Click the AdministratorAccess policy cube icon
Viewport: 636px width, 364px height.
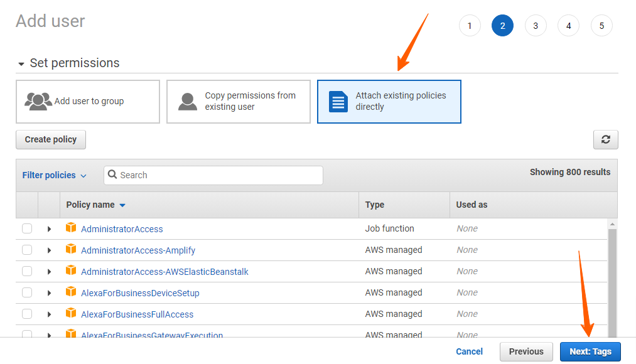coord(71,228)
